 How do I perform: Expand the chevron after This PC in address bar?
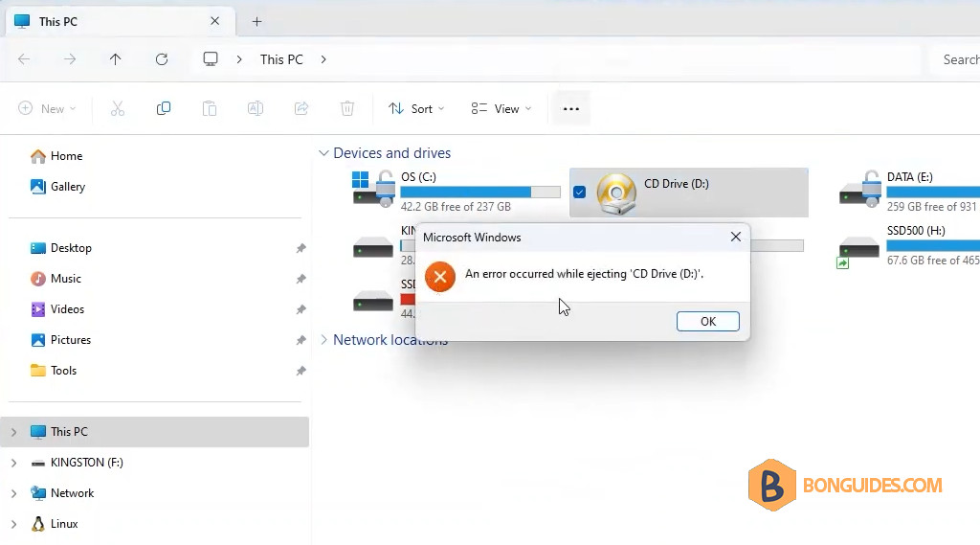(323, 59)
